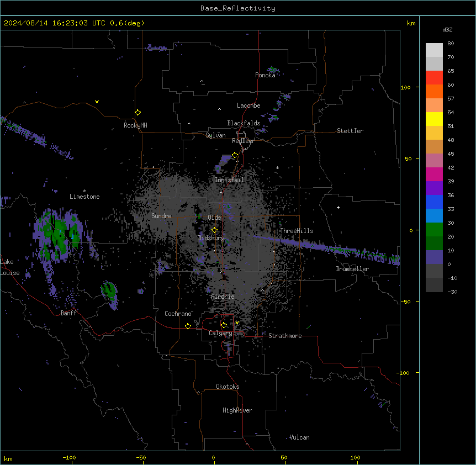Click the Banff map label

(x=68, y=313)
